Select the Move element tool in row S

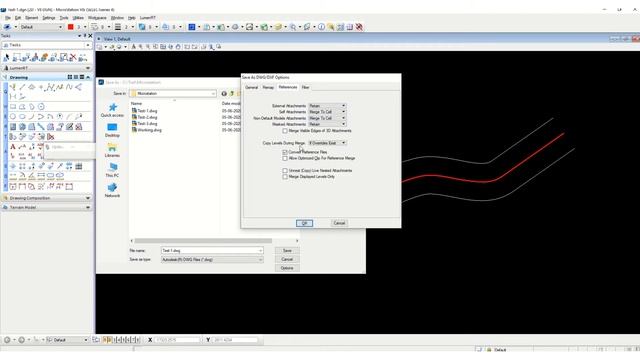tap(13, 166)
